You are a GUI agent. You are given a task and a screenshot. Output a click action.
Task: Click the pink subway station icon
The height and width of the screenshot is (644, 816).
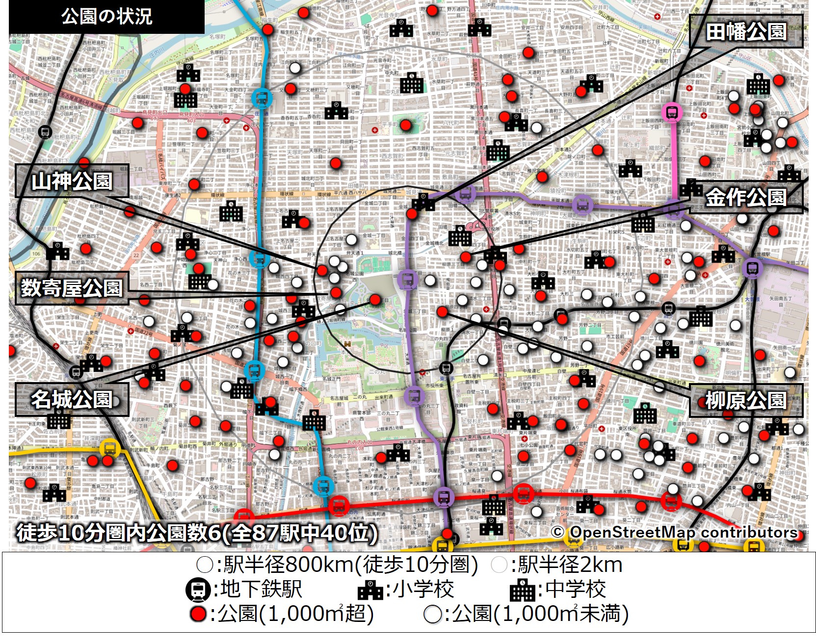672,112
